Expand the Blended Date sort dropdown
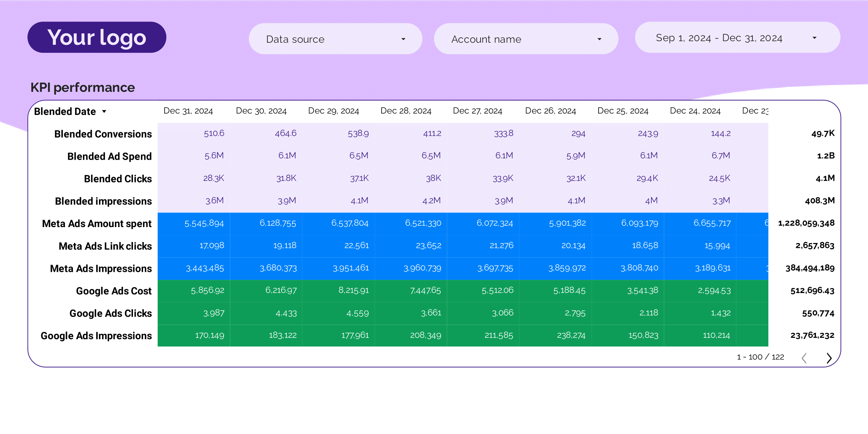The height and width of the screenshot is (434, 868). tap(104, 111)
